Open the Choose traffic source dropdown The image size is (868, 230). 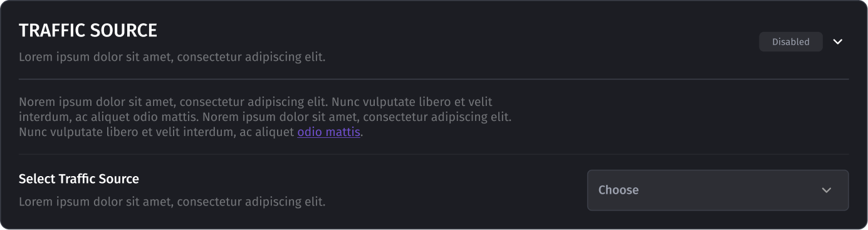(718, 190)
